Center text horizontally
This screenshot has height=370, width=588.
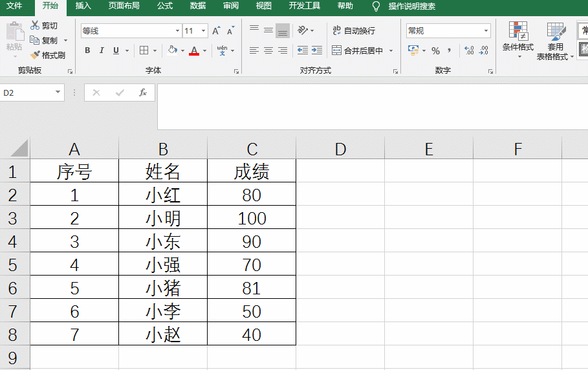point(268,50)
